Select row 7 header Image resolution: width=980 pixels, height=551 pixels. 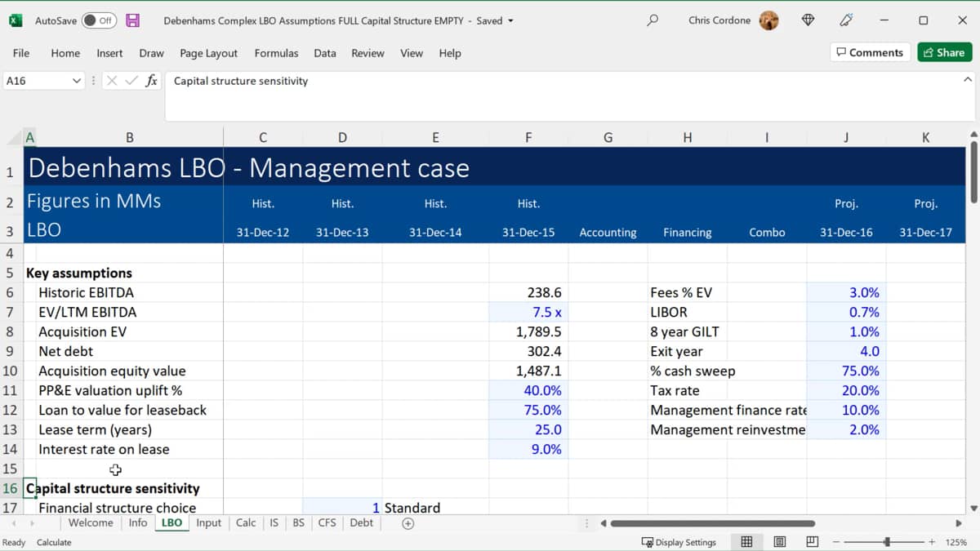pyautogui.click(x=11, y=312)
